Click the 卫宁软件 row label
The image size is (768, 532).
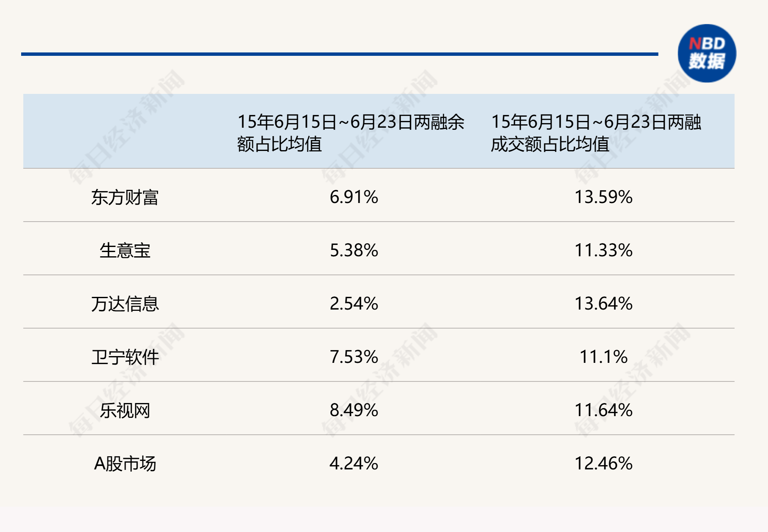pyautogui.click(x=125, y=357)
